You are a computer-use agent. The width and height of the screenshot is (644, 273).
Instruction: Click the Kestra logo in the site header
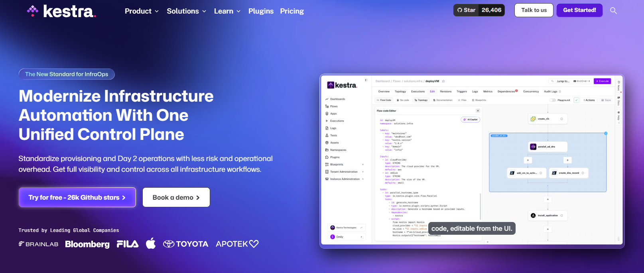[x=61, y=11]
